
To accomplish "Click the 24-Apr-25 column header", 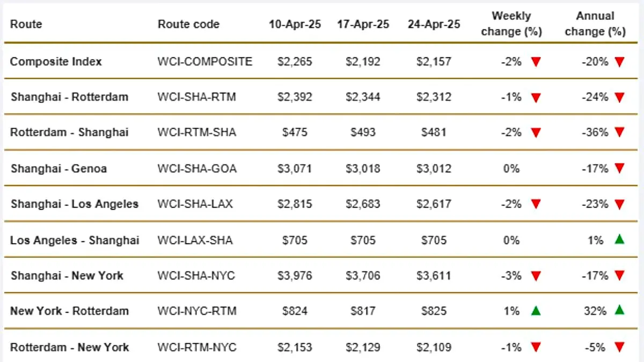I will (434, 24).
